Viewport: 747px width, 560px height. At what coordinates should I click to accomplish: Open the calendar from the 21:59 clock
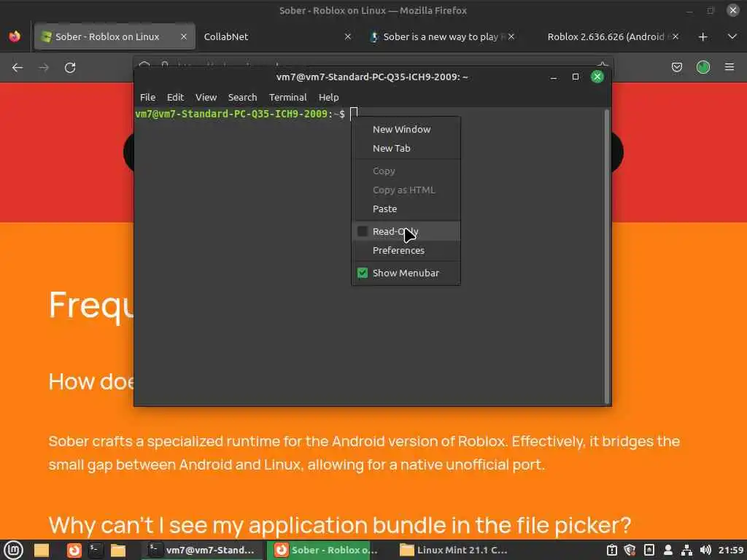[731, 550]
